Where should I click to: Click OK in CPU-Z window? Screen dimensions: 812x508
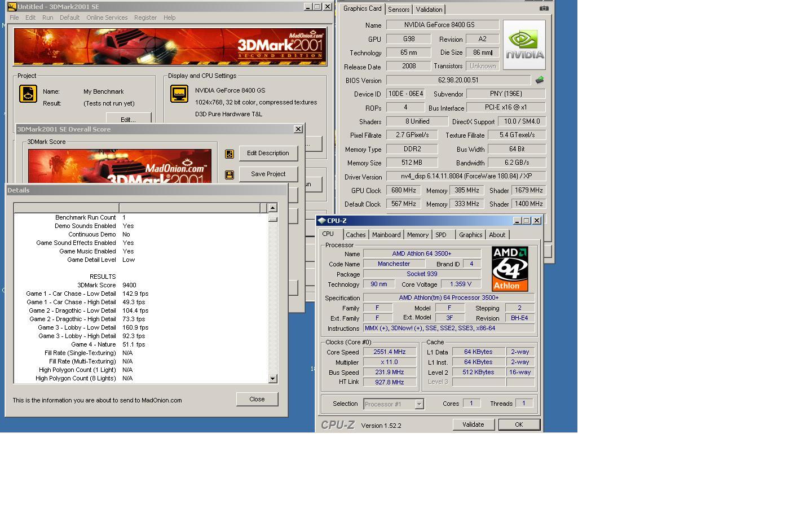pyautogui.click(x=519, y=424)
